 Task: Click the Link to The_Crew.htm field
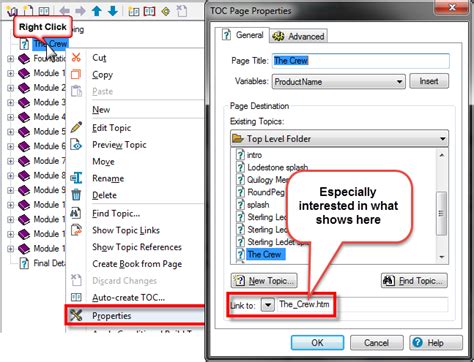coord(363,304)
